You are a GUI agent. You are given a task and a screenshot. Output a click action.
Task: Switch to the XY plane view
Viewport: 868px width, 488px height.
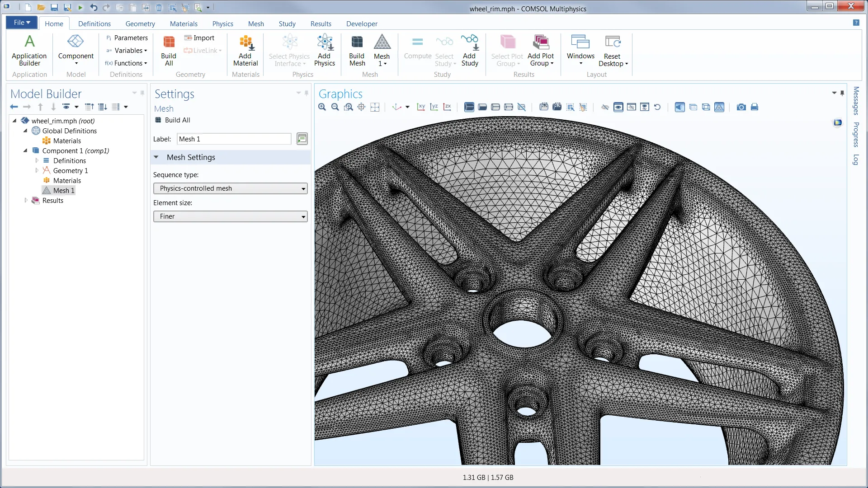click(421, 107)
